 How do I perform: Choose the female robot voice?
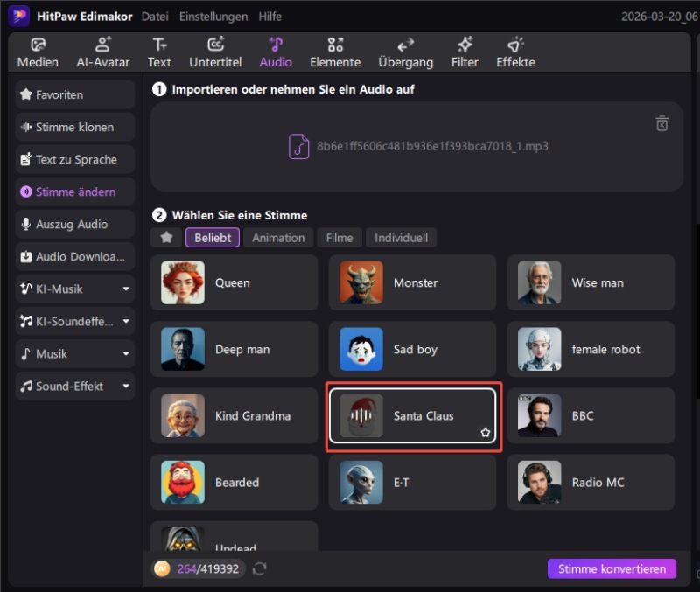(591, 350)
